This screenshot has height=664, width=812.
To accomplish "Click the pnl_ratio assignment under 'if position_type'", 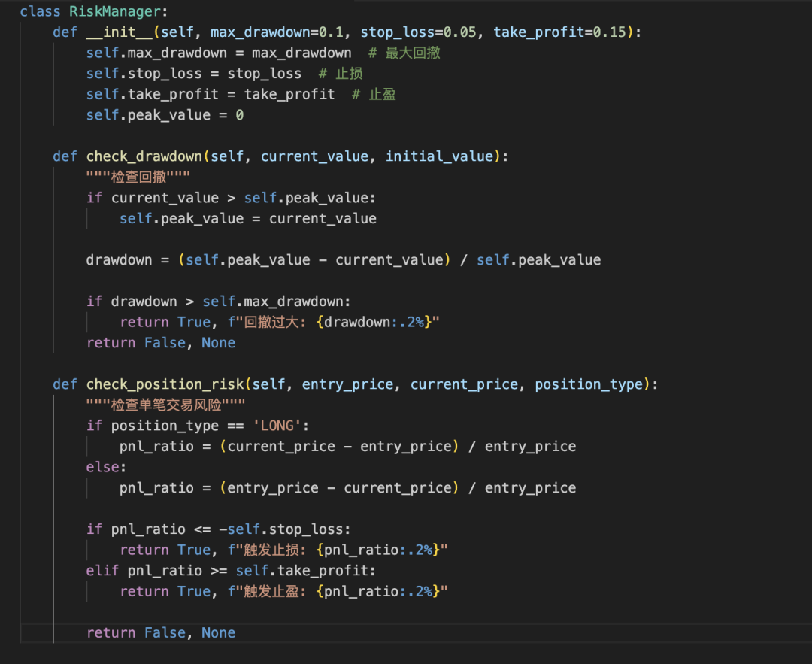I will 347,447.
